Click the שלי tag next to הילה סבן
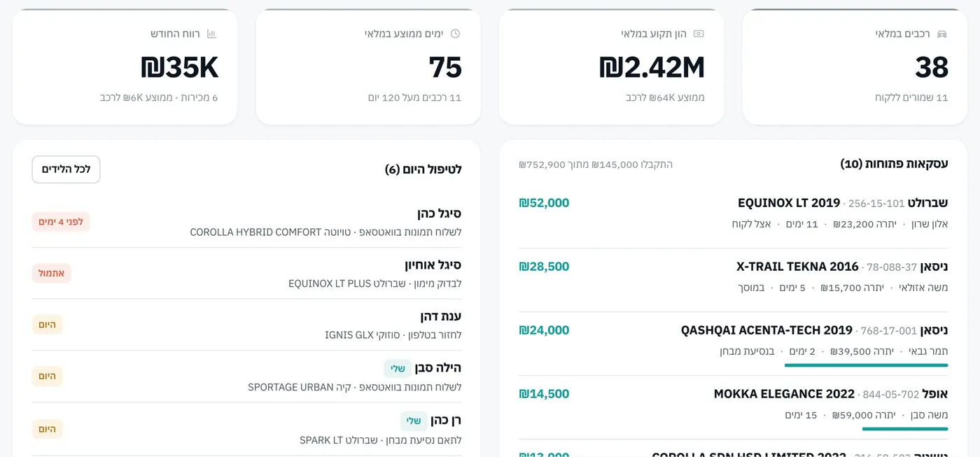 (398, 368)
